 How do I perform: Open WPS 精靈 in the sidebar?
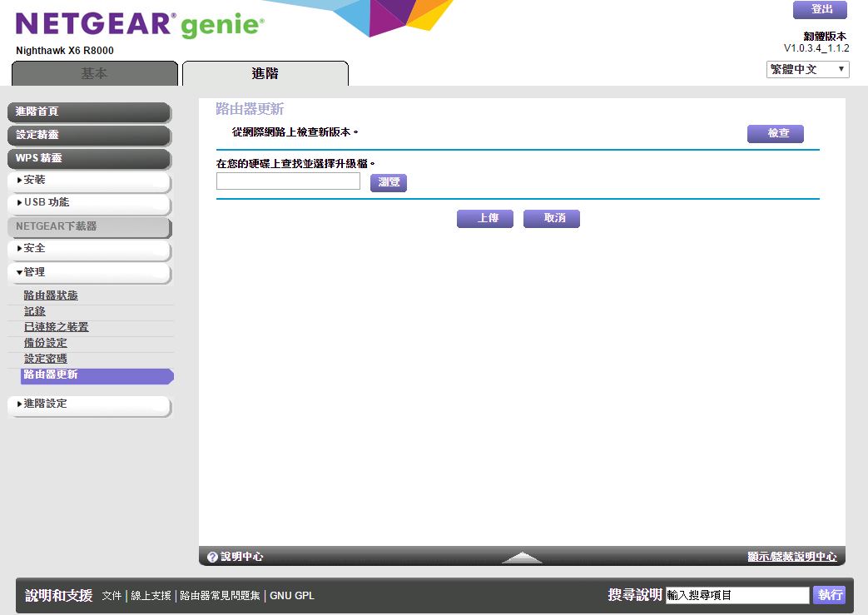pyautogui.click(x=89, y=158)
